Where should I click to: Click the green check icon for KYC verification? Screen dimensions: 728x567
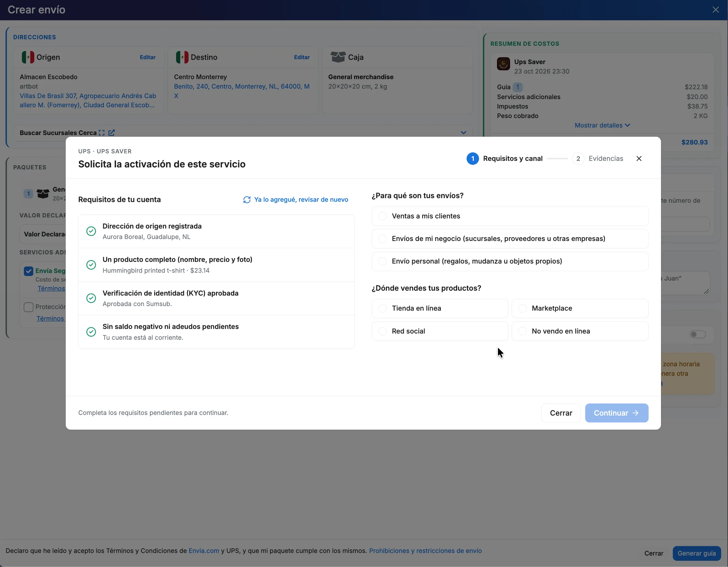click(x=91, y=298)
